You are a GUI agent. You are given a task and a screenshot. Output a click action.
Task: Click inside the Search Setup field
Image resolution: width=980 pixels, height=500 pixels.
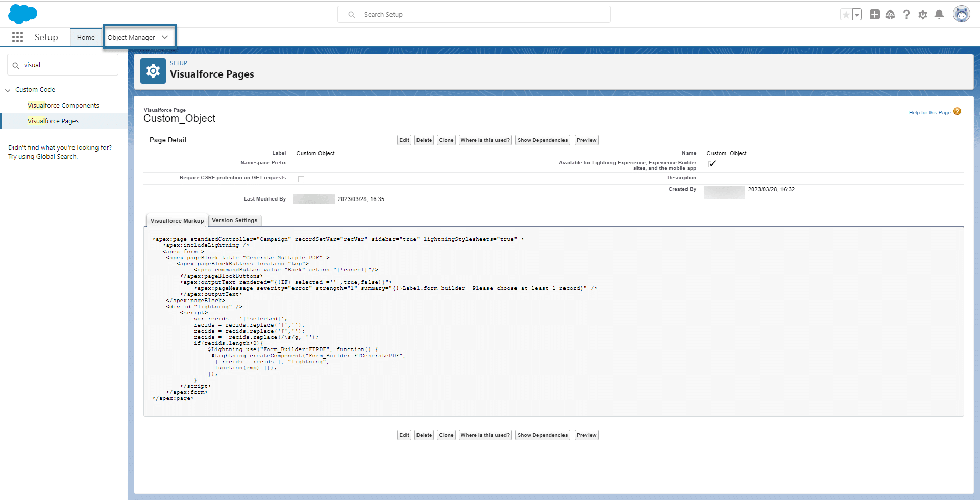pyautogui.click(x=474, y=14)
